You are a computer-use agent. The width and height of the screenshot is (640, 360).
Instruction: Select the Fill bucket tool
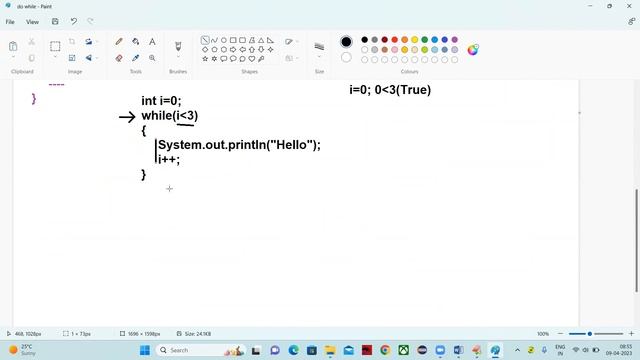(x=136, y=42)
